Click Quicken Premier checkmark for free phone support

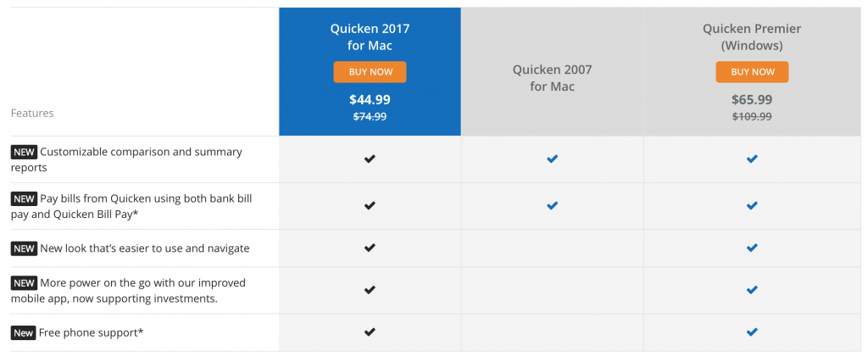(752, 332)
